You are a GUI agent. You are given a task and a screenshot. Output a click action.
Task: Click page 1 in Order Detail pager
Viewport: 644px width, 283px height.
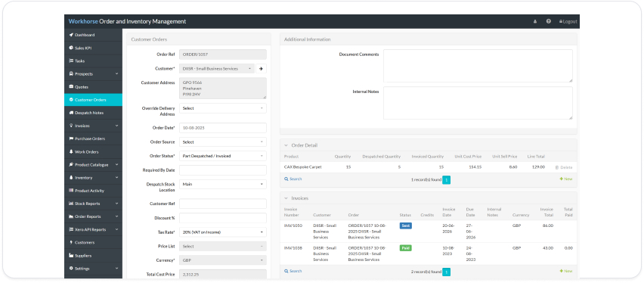447,180
